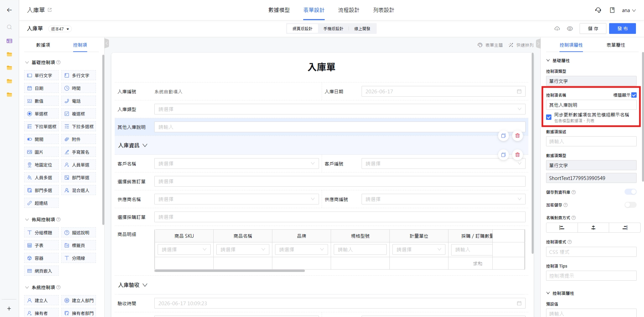Add 超連結 control
The height and width of the screenshot is (317, 644).
pos(41,203)
